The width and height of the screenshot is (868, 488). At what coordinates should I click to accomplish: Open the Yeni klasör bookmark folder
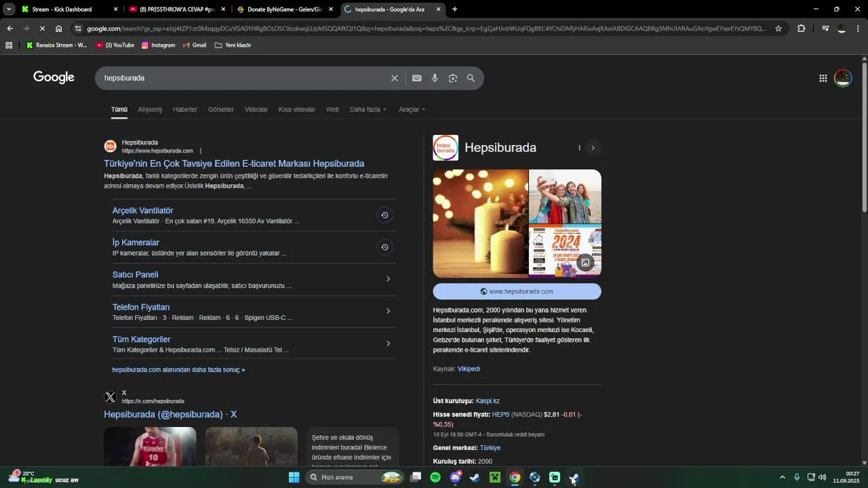[233, 45]
